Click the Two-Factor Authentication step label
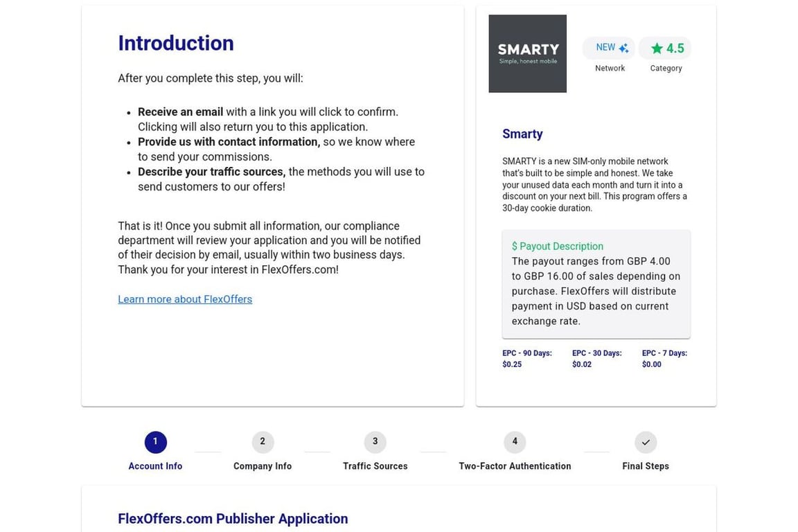 (x=515, y=465)
